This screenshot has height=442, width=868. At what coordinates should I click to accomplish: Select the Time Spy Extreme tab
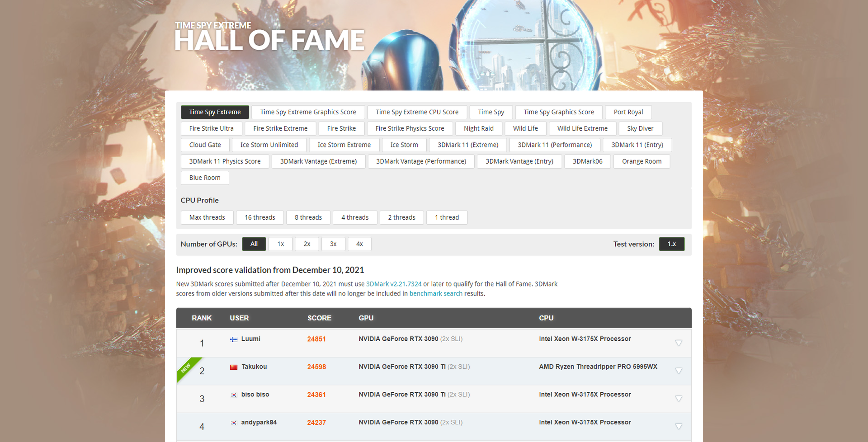tap(215, 112)
